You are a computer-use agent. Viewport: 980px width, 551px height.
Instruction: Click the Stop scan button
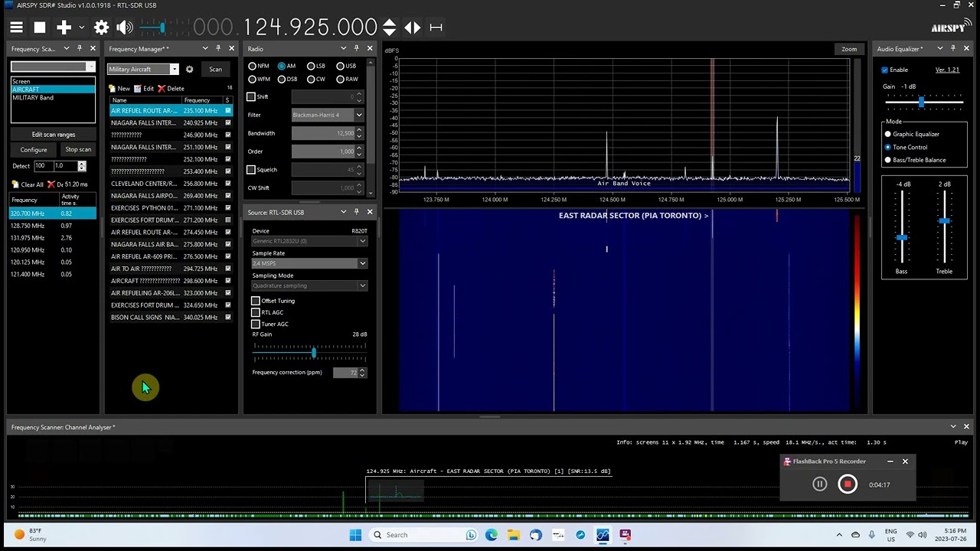tap(77, 150)
